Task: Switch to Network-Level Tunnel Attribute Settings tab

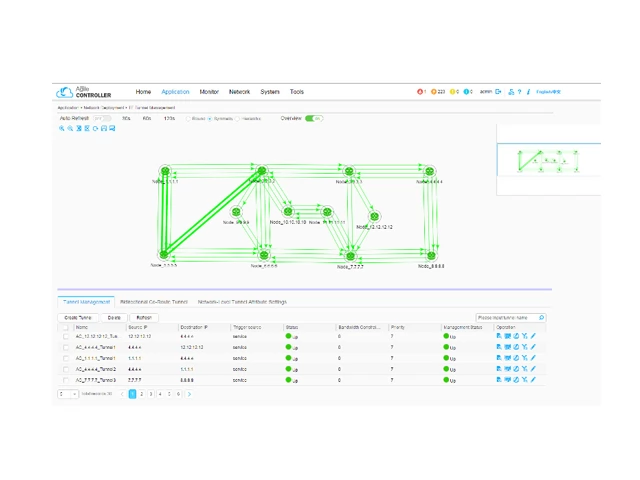Action: (241, 301)
